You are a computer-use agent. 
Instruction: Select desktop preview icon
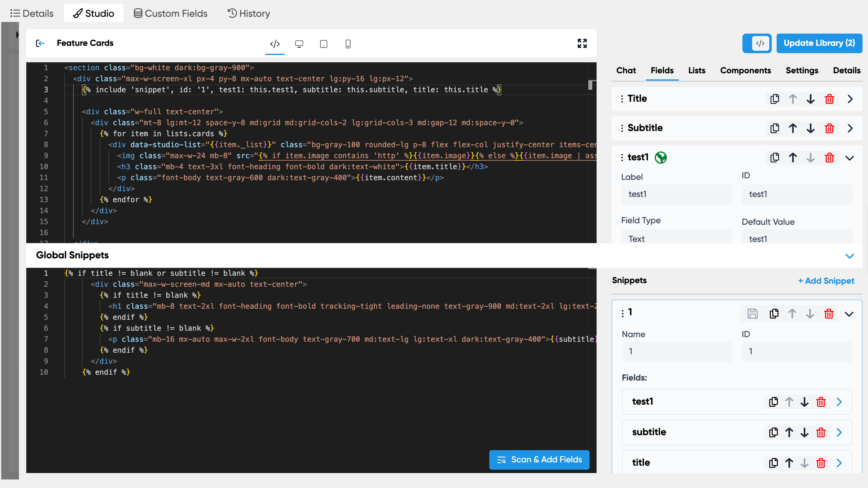(x=299, y=44)
